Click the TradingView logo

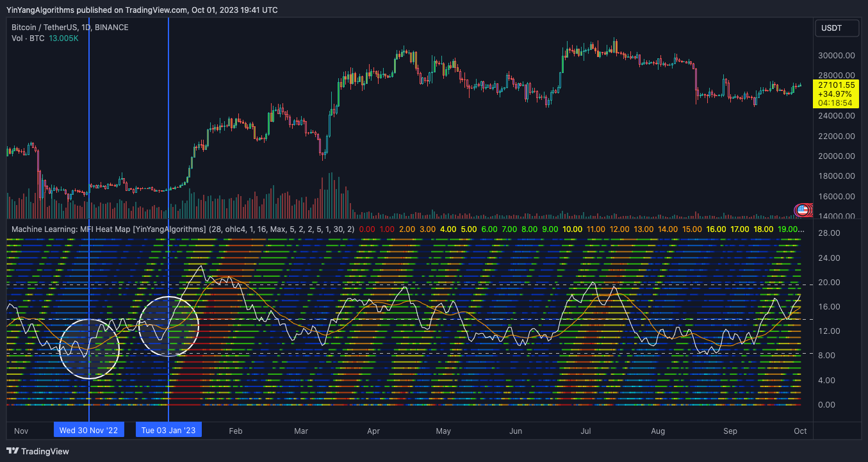coord(38,451)
